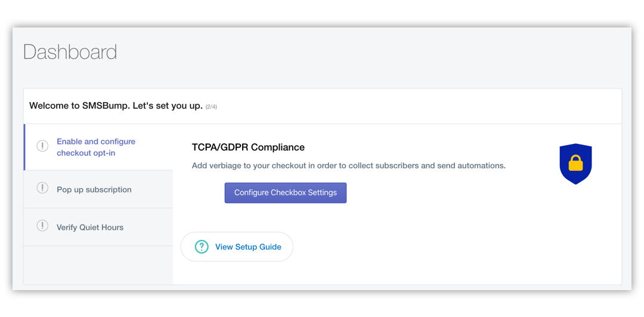Click Configure Checkbox Settings button
This screenshot has height=317, width=644.
[x=286, y=193]
